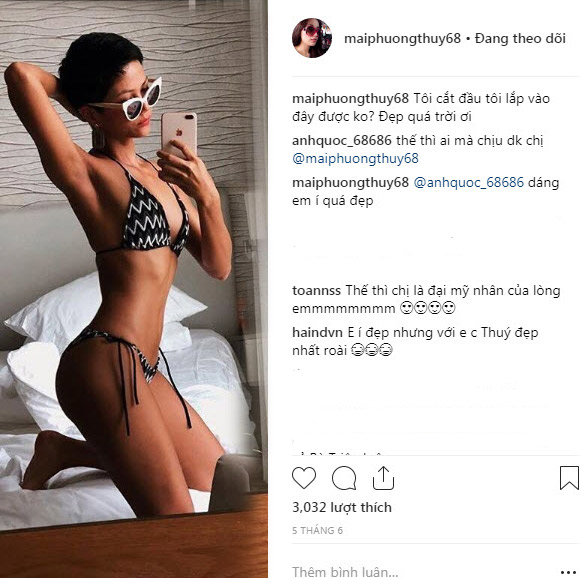Click the @maiphuongthuy68 mention link
Image resolution: width=580 pixels, height=578 pixels.
click(355, 159)
